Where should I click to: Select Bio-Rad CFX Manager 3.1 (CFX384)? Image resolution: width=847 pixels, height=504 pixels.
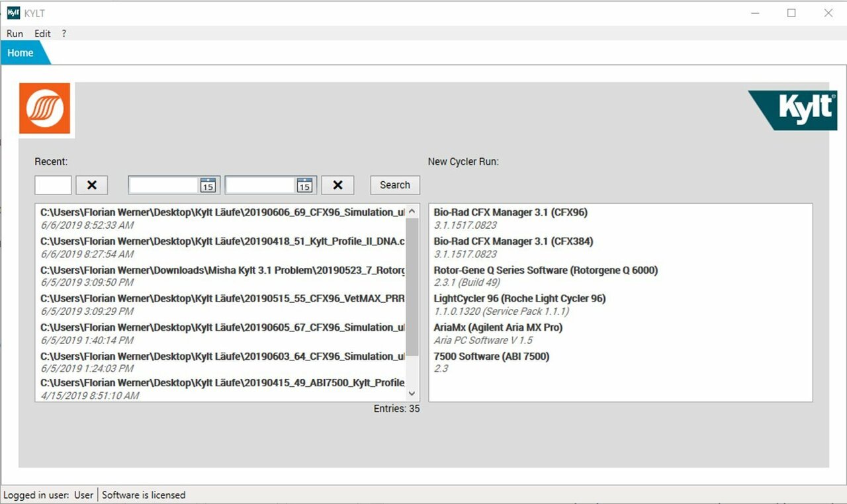[513, 241]
